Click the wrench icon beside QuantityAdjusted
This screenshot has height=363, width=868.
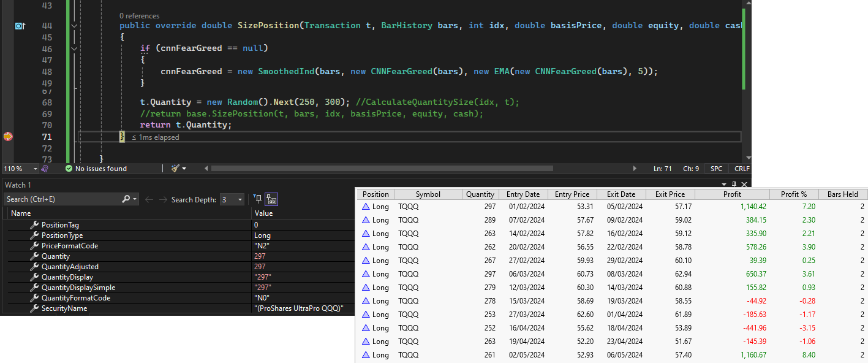(34, 267)
